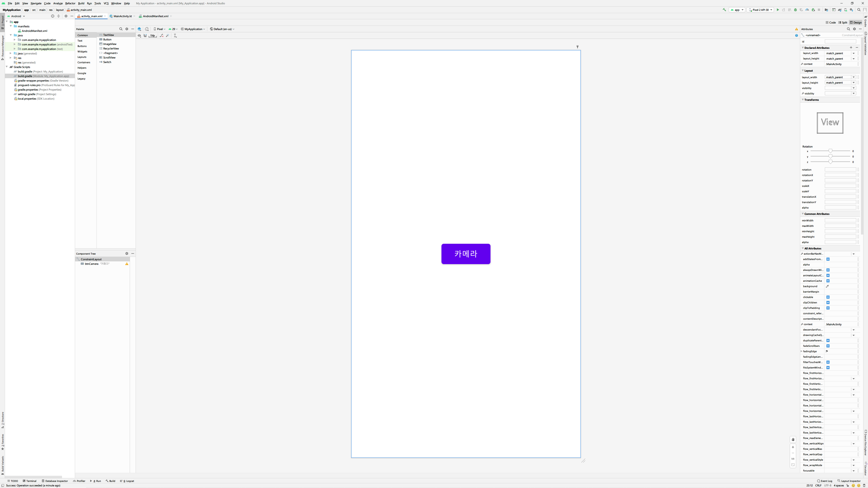
Task: Adjust the Rotation x slider
Action: (x=830, y=151)
